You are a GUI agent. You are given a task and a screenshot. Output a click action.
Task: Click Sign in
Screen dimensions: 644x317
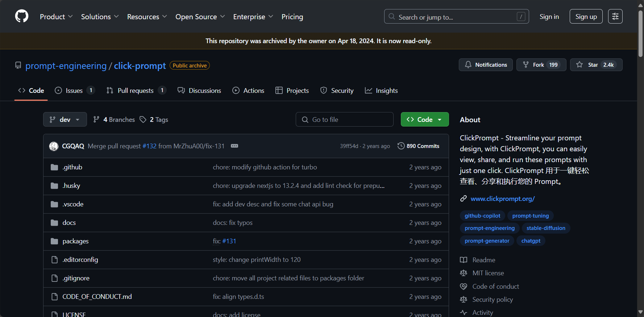point(549,17)
